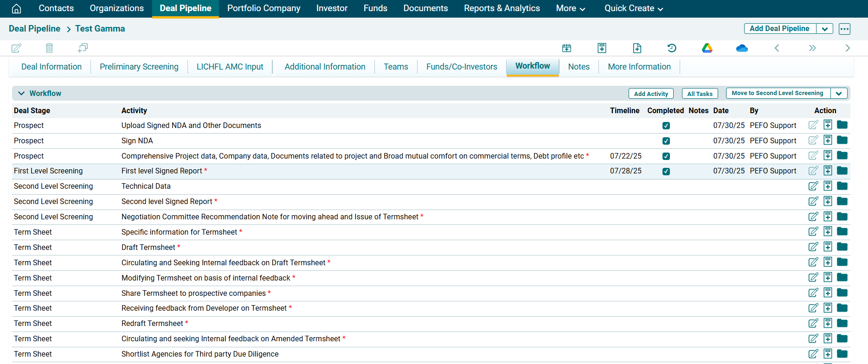868x364 pixels.
Task: Expand the Move to Second Level Screening dropdown arrow
Action: pyautogui.click(x=839, y=93)
